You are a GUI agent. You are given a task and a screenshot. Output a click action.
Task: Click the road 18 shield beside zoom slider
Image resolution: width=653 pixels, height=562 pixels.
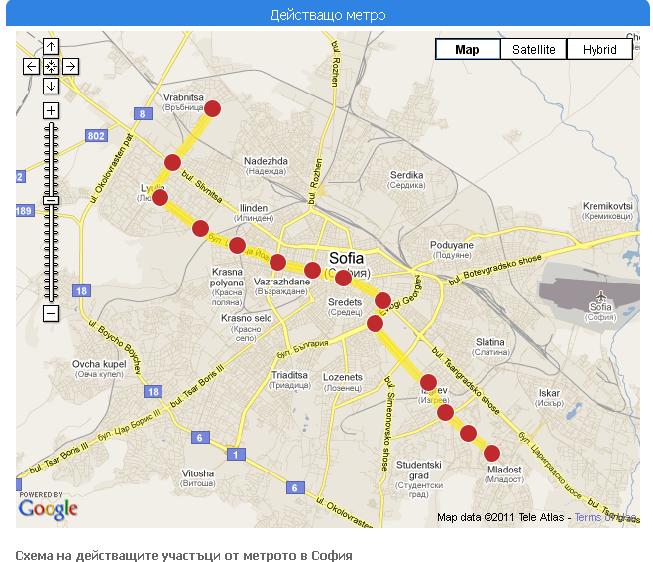[x=81, y=291]
